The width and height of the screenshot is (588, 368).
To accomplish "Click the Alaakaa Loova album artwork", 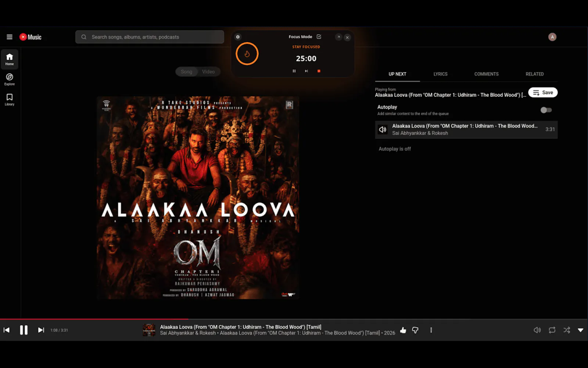I will (x=198, y=198).
